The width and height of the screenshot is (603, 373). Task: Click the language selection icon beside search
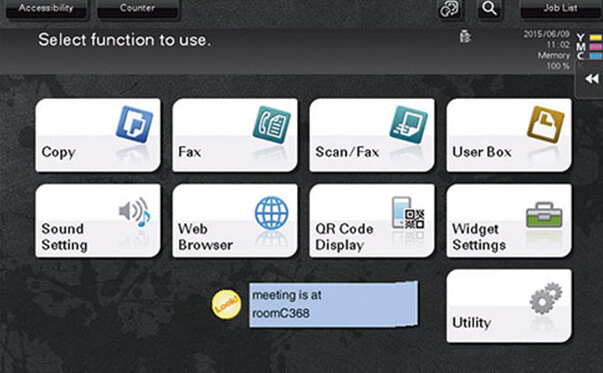449,8
